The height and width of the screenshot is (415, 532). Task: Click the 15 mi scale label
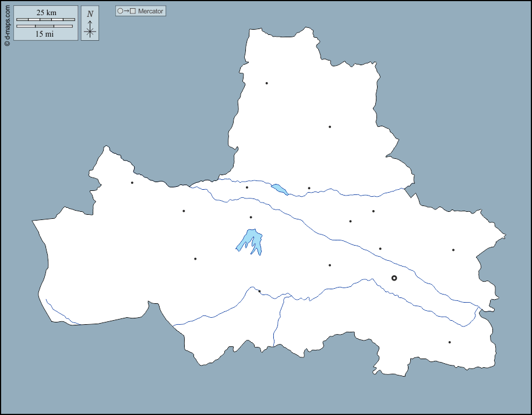(45, 34)
